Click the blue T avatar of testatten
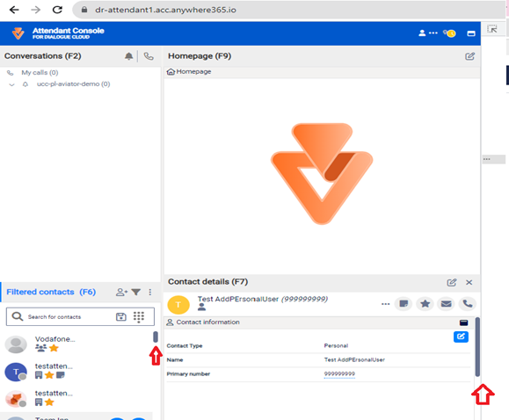 click(16, 372)
